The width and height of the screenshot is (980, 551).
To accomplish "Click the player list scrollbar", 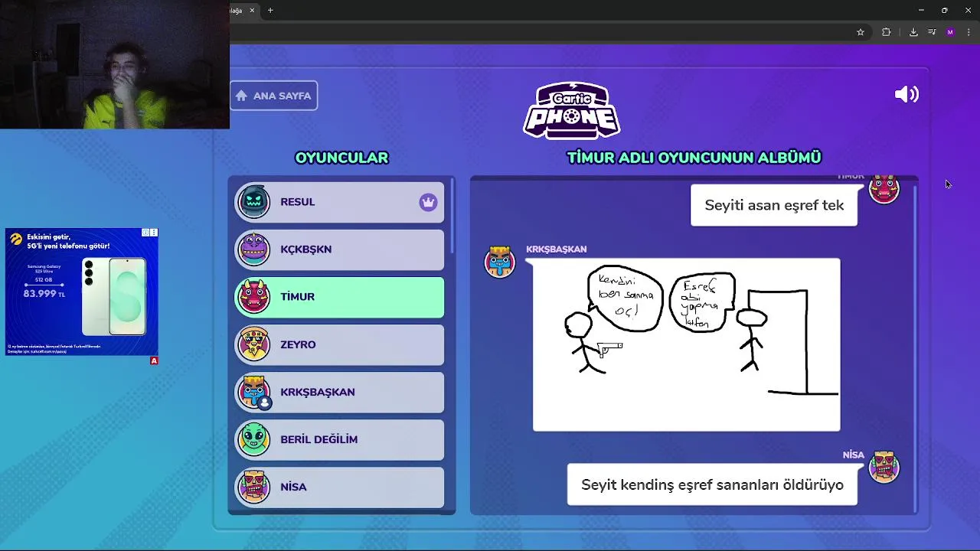I will (452, 216).
